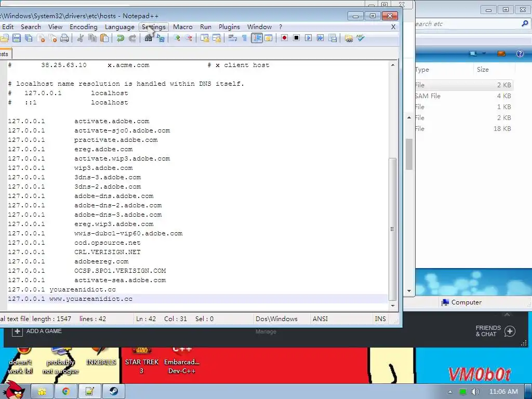
Task: Click the Synchronize vertical scrolling icon
Action: point(205,38)
